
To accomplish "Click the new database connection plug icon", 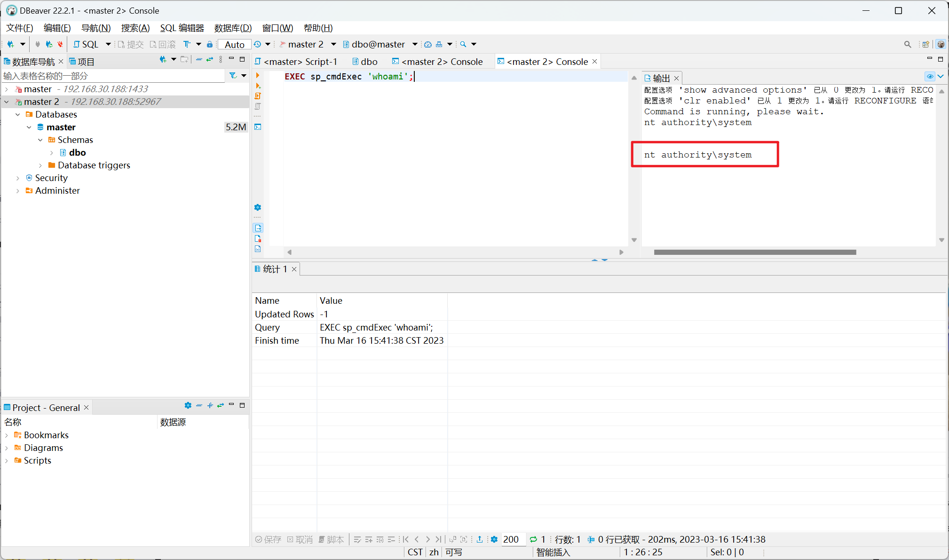I will 10,44.
